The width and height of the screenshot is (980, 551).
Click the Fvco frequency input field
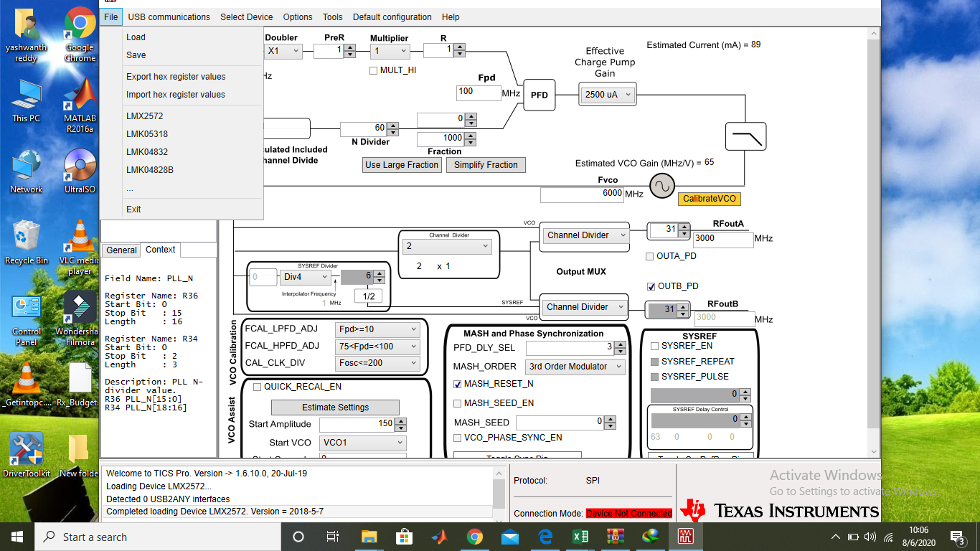point(582,194)
